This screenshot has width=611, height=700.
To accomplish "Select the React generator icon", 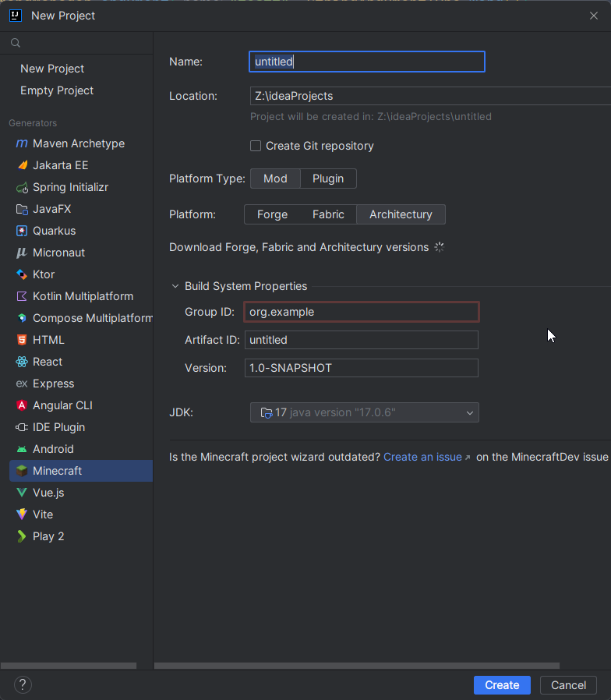I will 21,362.
